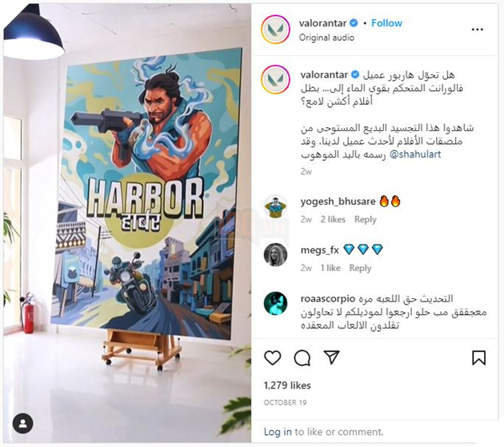Save post using the bookmark icon

click(x=478, y=357)
